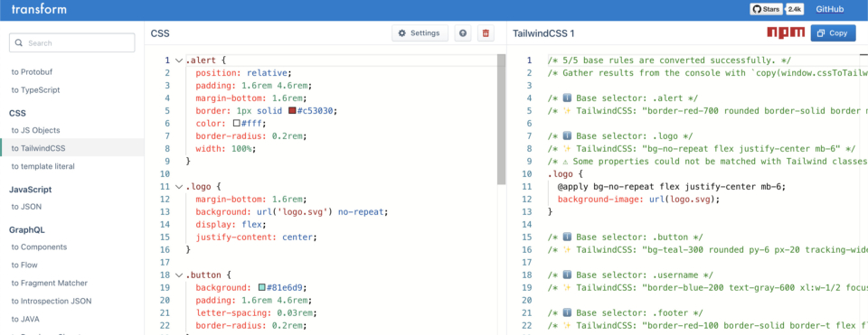Click the '@apply bg-no-repeat' output line
The height and width of the screenshot is (335, 868).
pyautogui.click(x=672, y=186)
